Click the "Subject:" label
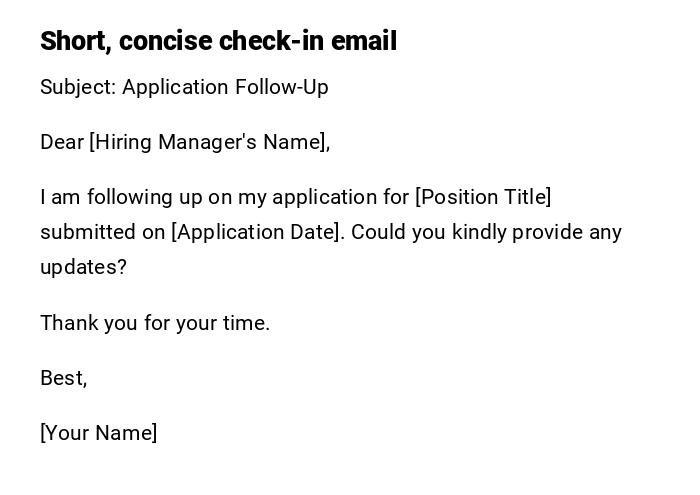The image size is (700, 495). pyautogui.click(x=78, y=87)
